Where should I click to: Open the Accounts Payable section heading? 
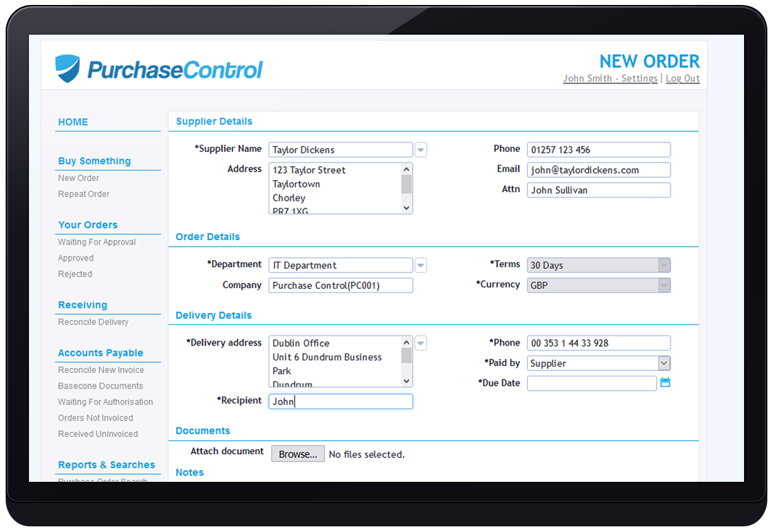click(x=100, y=353)
